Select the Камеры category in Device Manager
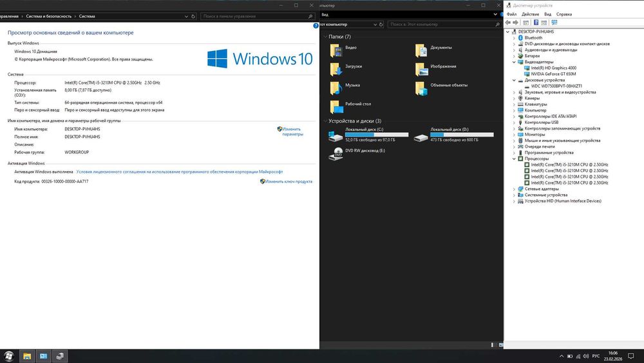 coord(532,98)
